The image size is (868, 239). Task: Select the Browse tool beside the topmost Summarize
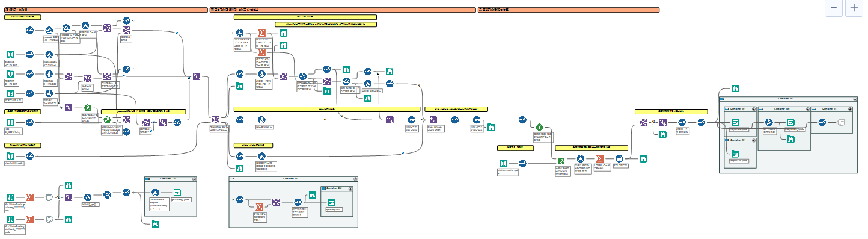[283, 33]
